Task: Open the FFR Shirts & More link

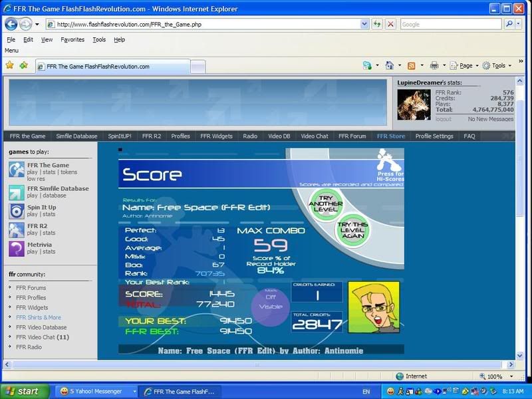Action: point(39,317)
